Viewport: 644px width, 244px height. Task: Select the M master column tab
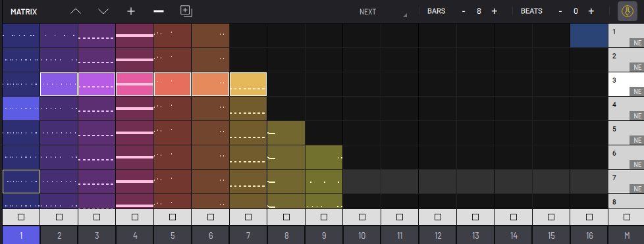[627, 235]
